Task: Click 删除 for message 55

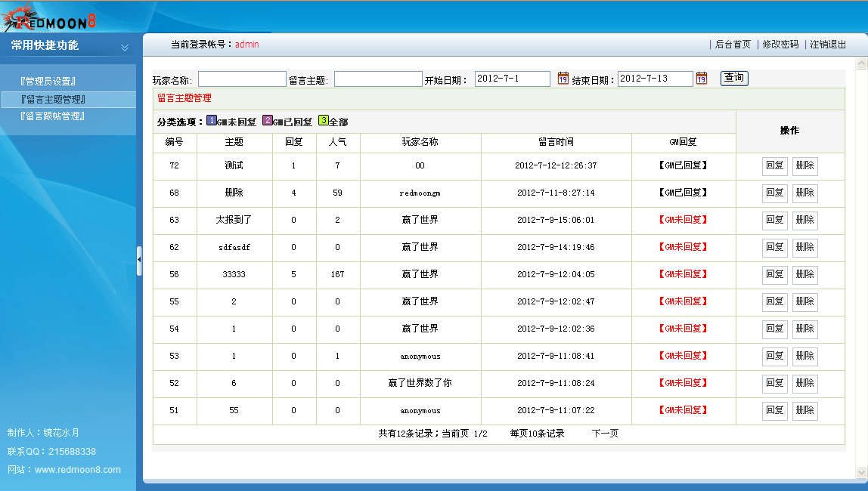Action: point(805,301)
